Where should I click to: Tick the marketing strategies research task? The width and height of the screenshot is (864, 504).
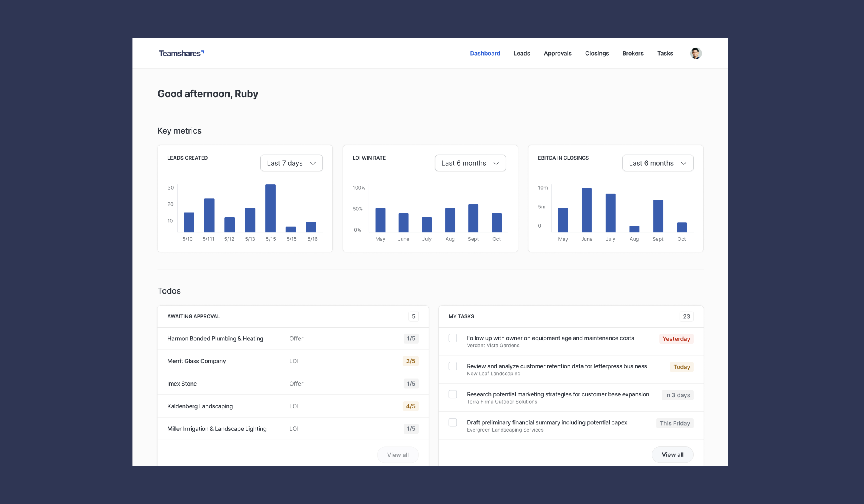pos(453,394)
